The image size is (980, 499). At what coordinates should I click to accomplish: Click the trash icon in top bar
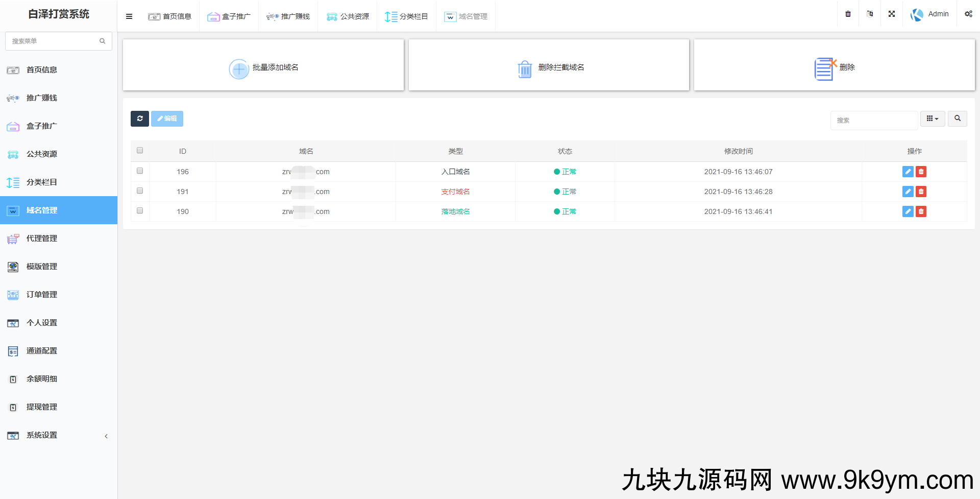(848, 14)
